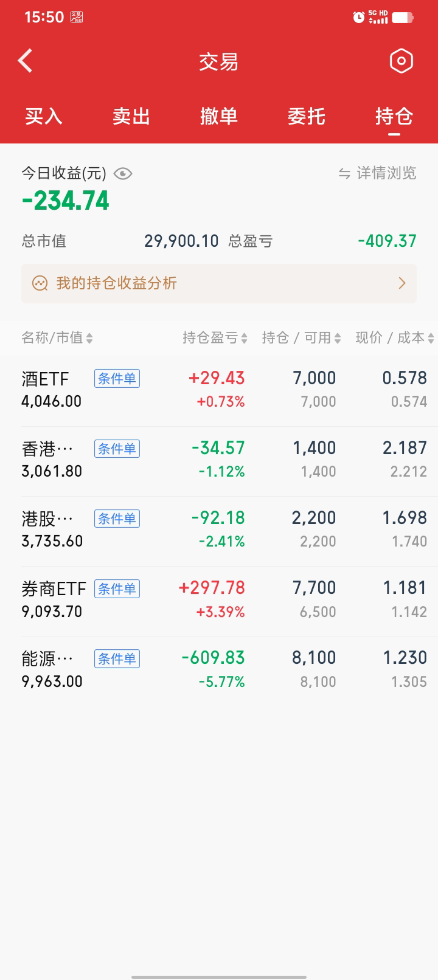Tap the back arrow icon
This screenshot has width=438, height=980.
pyautogui.click(x=26, y=61)
